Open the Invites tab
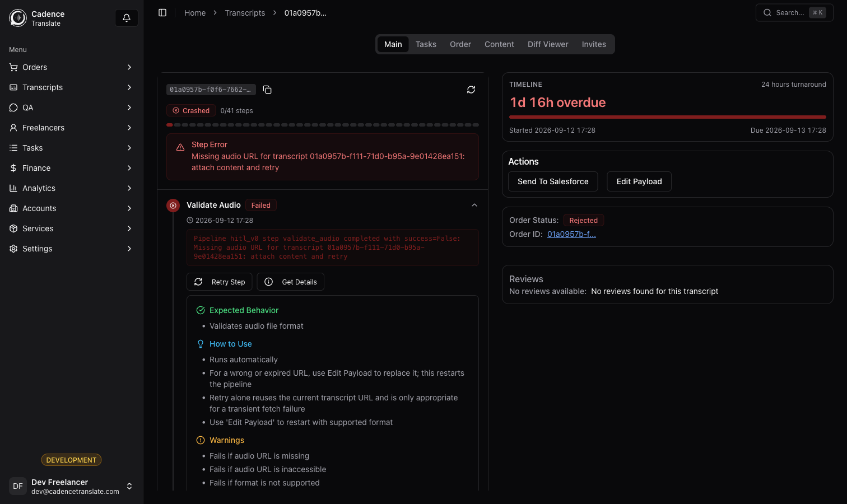This screenshot has height=504, width=847. click(x=594, y=44)
